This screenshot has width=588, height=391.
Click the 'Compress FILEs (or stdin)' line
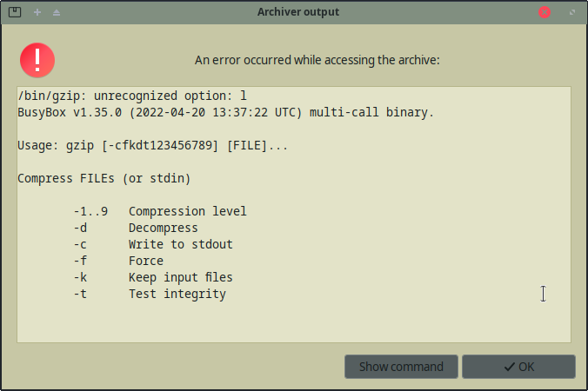(104, 178)
